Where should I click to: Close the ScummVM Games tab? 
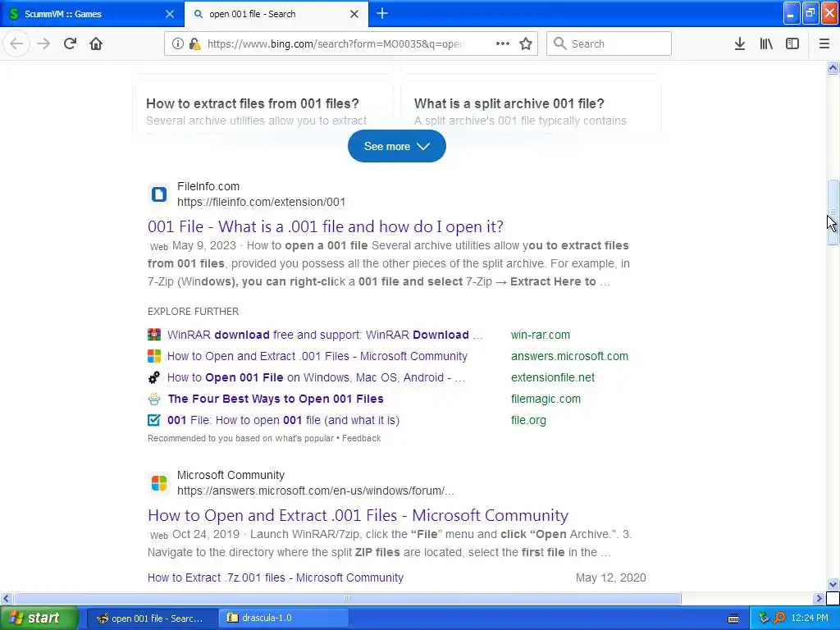pos(170,14)
